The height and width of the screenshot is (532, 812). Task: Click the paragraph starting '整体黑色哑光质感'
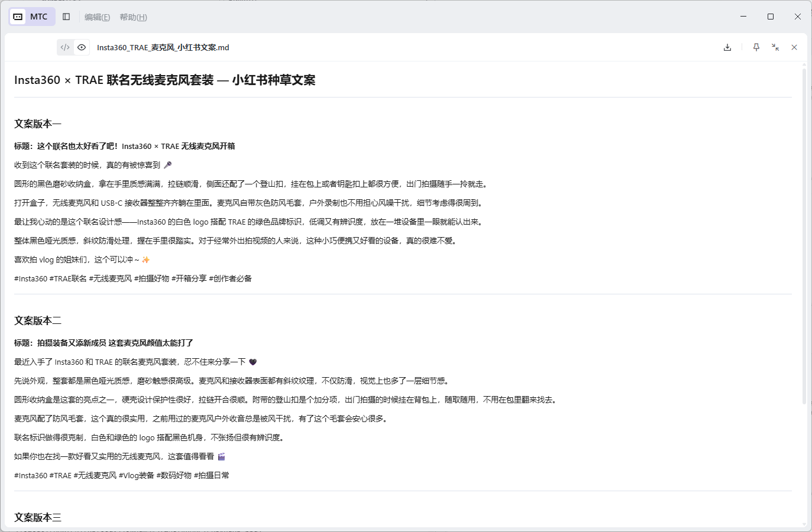pos(237,241)
